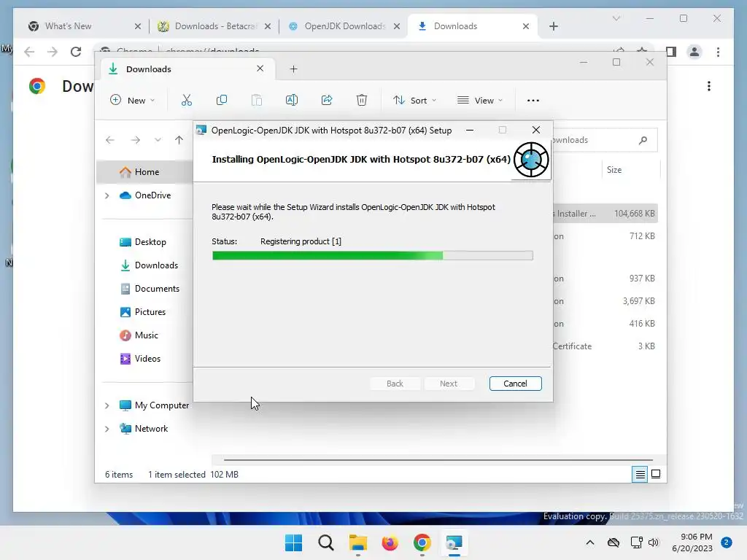
Task: Select the file sized 104,668 KB
Action: (x=605, y=214)
